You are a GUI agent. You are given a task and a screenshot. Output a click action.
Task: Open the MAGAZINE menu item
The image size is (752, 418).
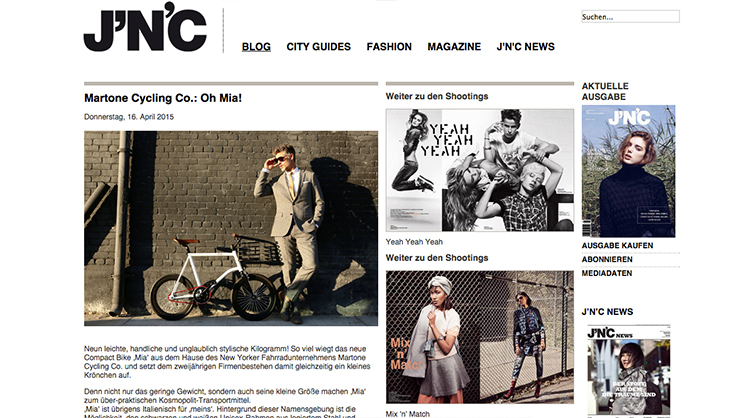(454, 46)
